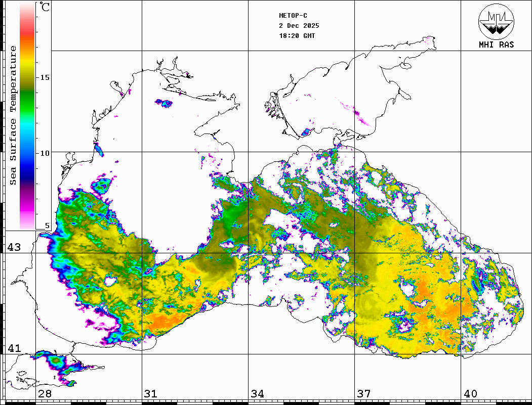Image resolution: width=532 pixels, height=405 pixels.
Task: Click the °C unit label above the scale
Action: coord(45,8)
